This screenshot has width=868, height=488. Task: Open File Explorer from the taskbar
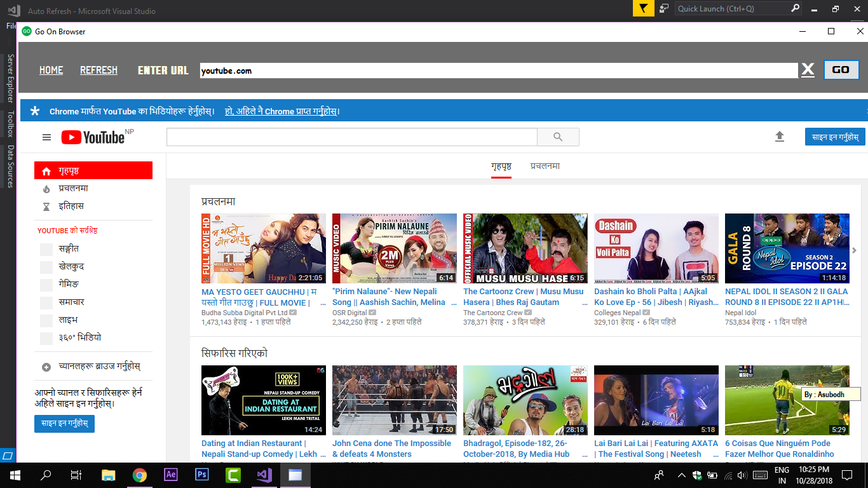(109, 475)
